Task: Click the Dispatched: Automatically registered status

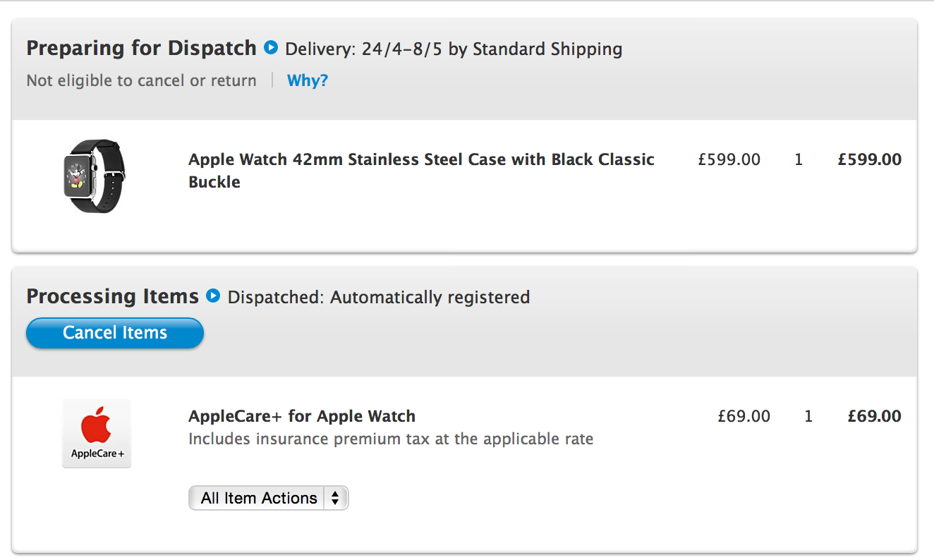Action: (x=379, y=298)
